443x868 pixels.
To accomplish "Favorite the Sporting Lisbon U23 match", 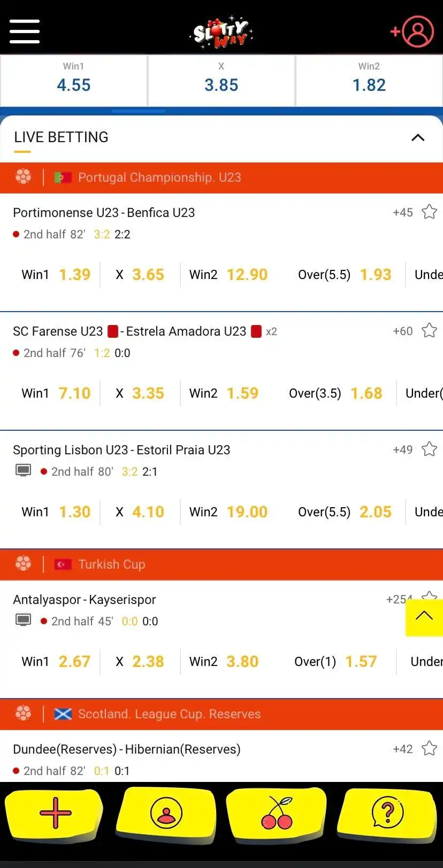I will pos(429,449).
